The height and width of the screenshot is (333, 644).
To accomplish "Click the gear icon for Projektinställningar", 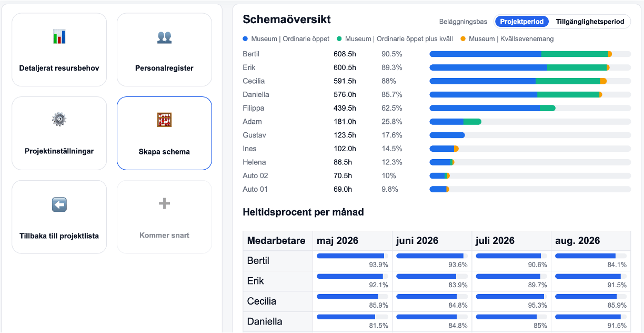I will tap(59, 120).
